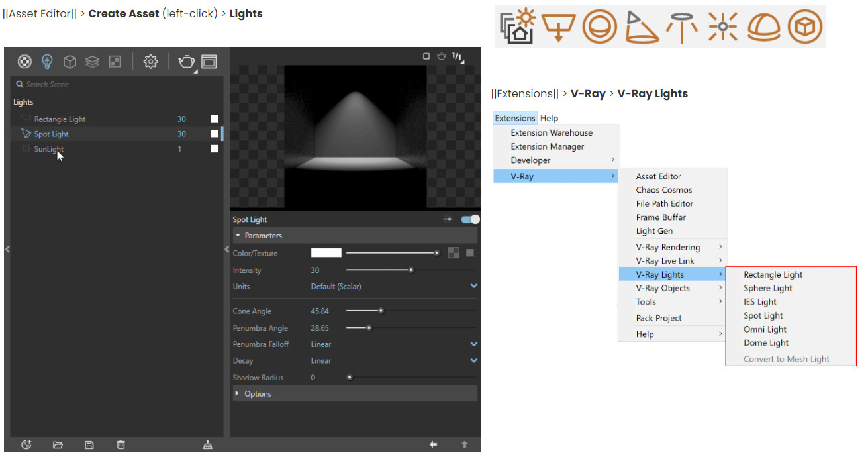868x461 pixels.
Task: Collapse the middle panel divider arrow
Action: 227,249
